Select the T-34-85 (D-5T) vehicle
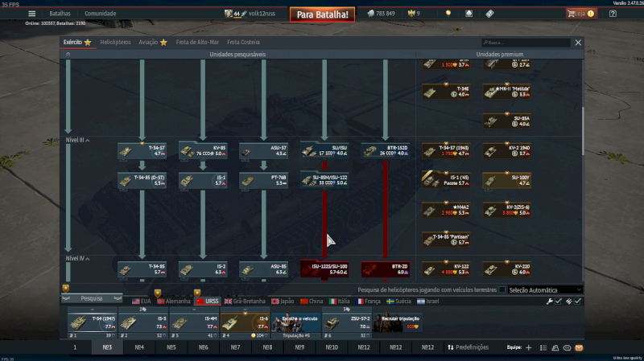644x361 pixels. coord(142,180)
